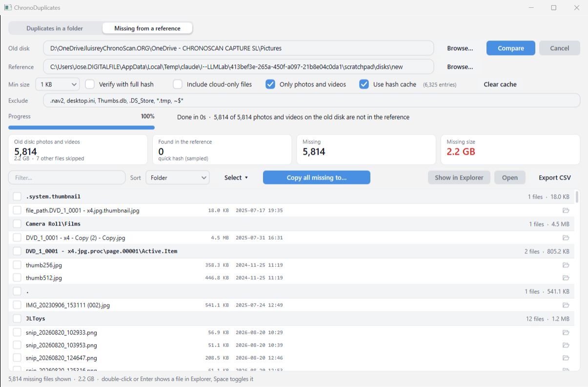Select the snip_20260820_103953.png file name

[x=61, y=345]
